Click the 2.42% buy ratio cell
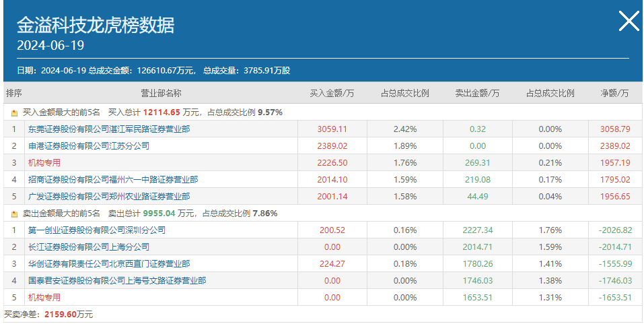The image size is (644, 324). 405,129
